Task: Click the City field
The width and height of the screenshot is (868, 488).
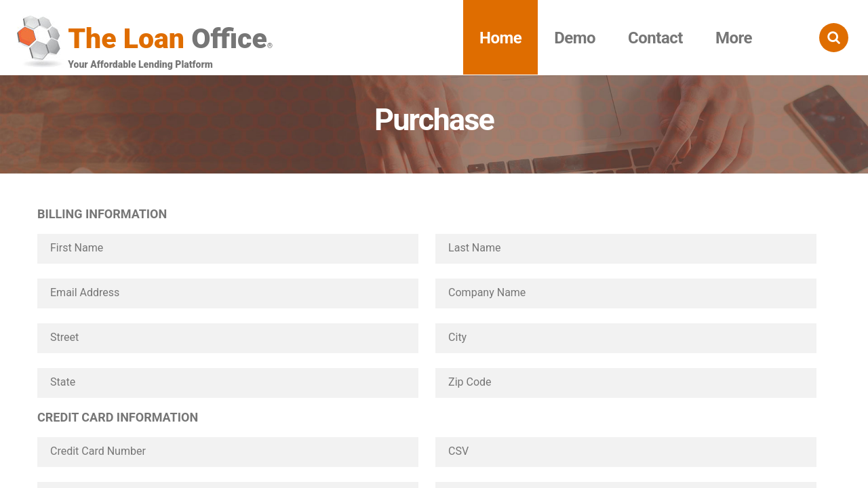Action: pyautogui.click(x=625, y=338)
